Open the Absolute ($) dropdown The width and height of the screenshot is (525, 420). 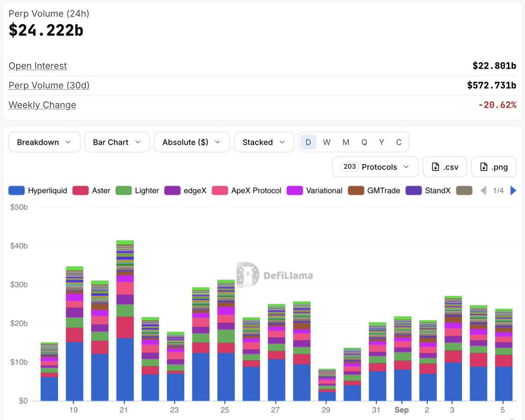click(192, 142)
